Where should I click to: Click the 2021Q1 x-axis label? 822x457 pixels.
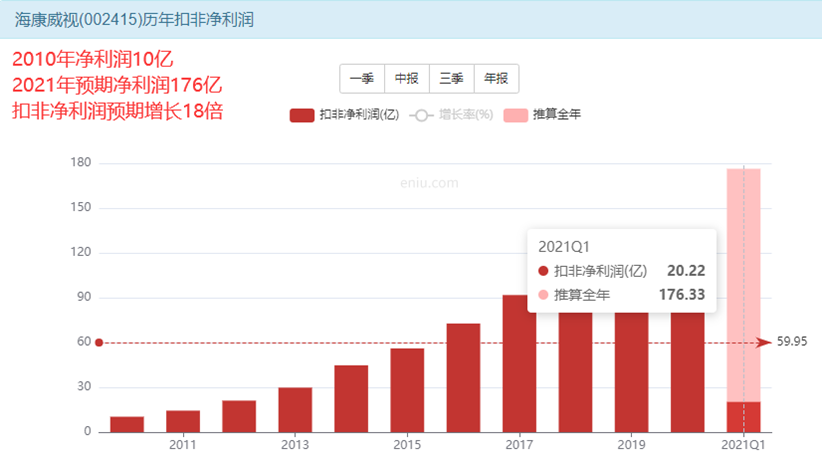tap(743, 445)
